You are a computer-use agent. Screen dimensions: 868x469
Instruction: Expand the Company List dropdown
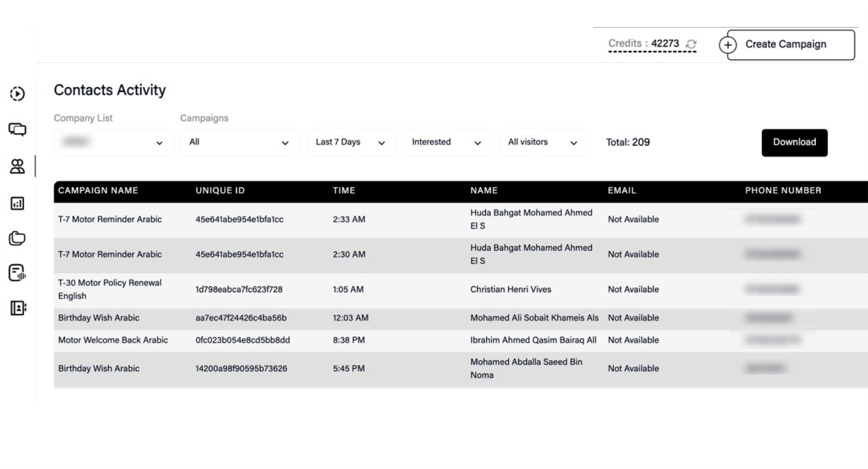tap(114, 142)
